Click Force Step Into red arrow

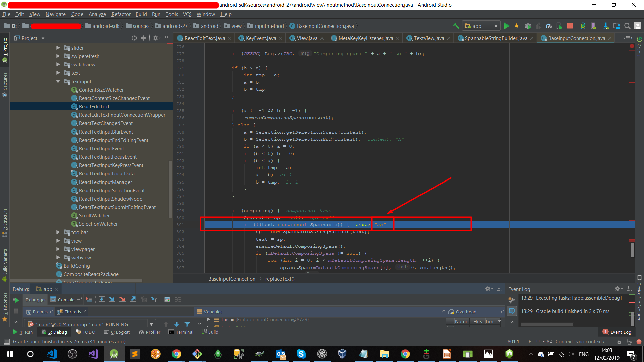122,299
